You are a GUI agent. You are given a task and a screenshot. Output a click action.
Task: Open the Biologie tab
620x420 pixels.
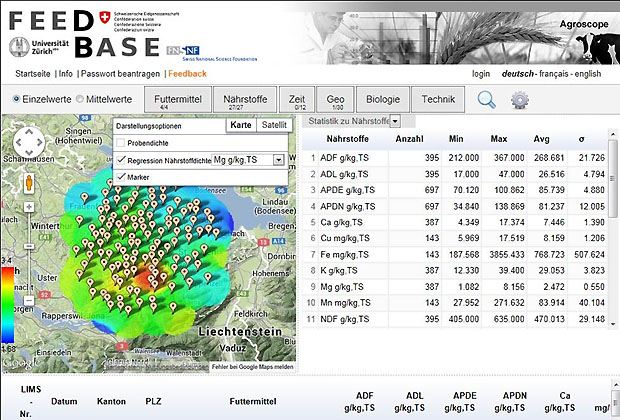coord(382,100)
